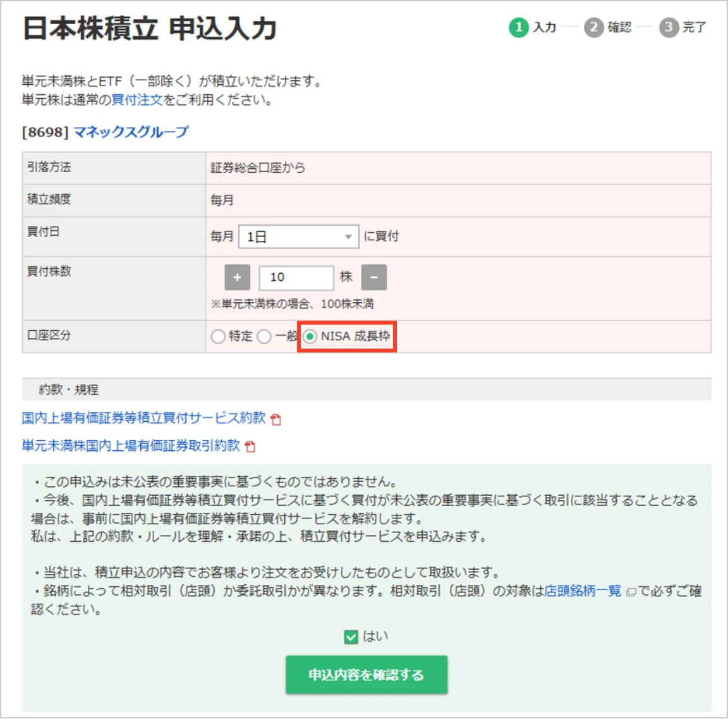Open 国内上場有価証券等積立買付サービス約款 link
The height and width of the screenshot is (719, 728).
pos(143,418)
